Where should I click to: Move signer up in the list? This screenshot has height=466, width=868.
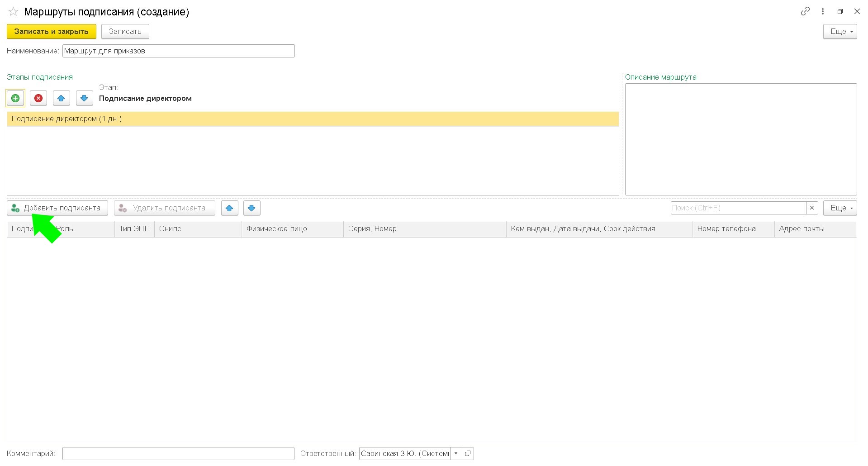[229, 208]
